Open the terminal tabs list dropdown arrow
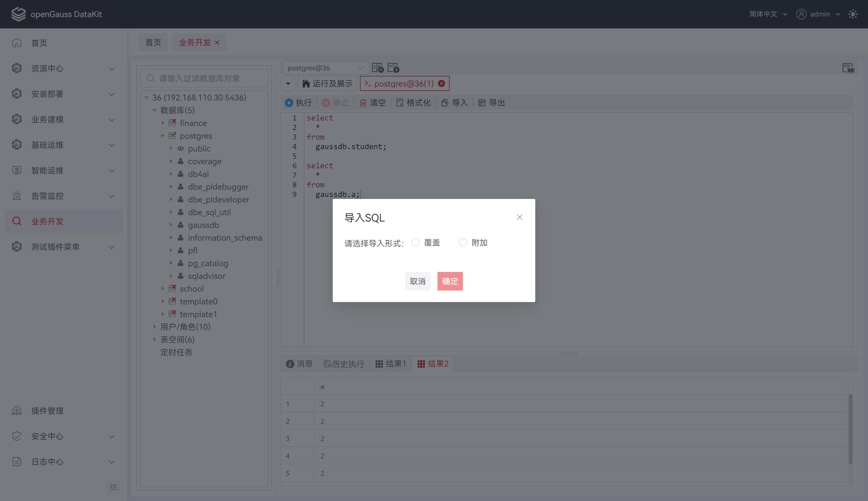Viewport: 868px width, 501px height. 288,84
